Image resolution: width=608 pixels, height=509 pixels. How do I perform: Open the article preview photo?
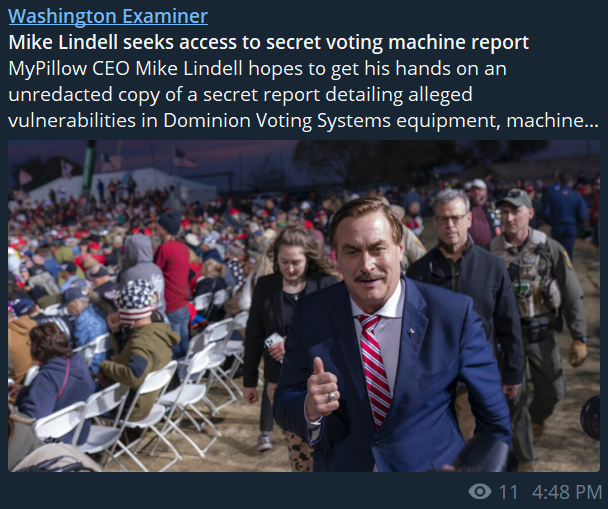[x=304, y=306]
